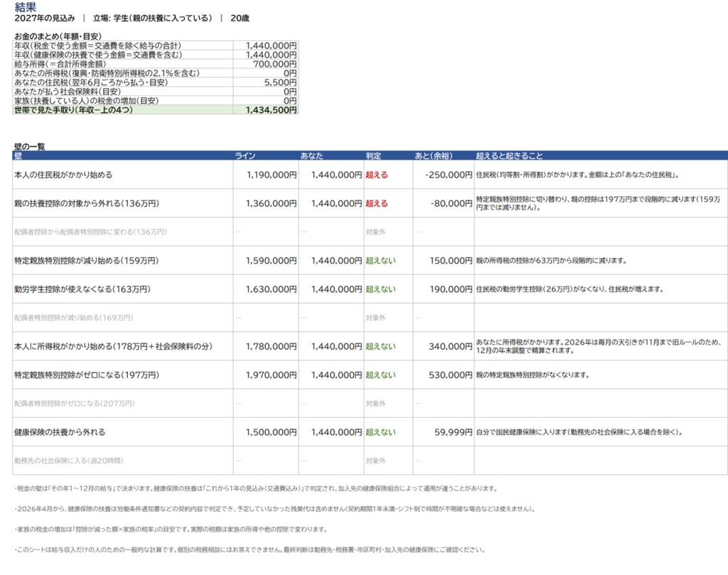Click the margin value 59,999円
728x575 pixels.
tap(453, 432)
